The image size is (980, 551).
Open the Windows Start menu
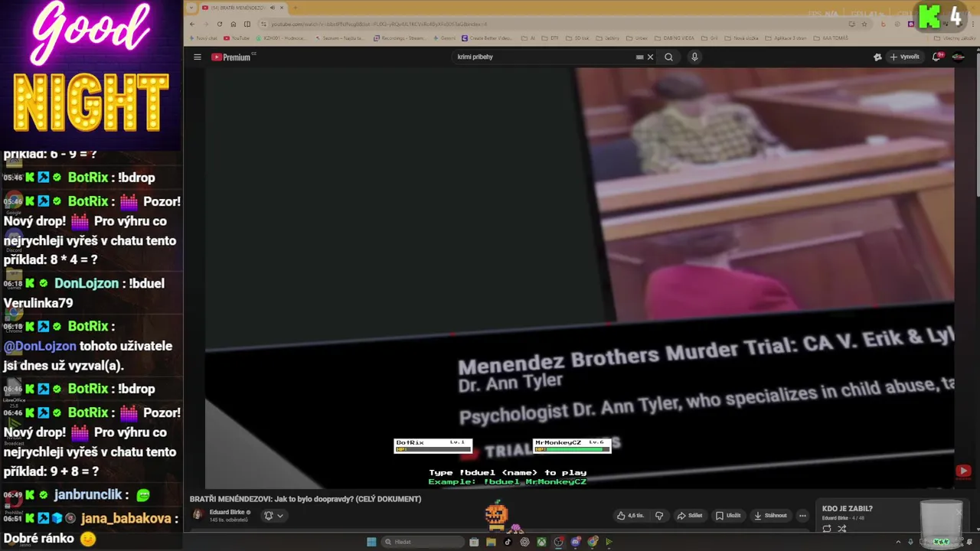[x=371, y=542]
